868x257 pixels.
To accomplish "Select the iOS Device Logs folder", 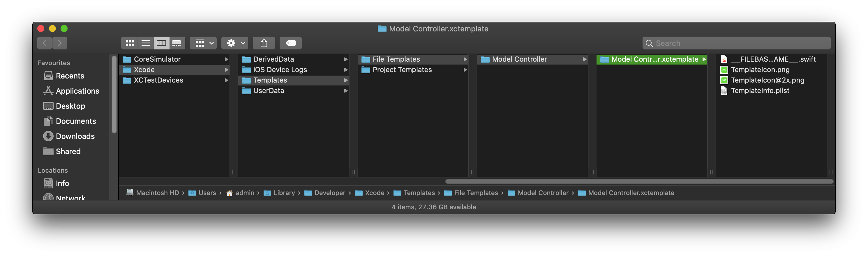I will pyautogui.click(x=280, y=70).
